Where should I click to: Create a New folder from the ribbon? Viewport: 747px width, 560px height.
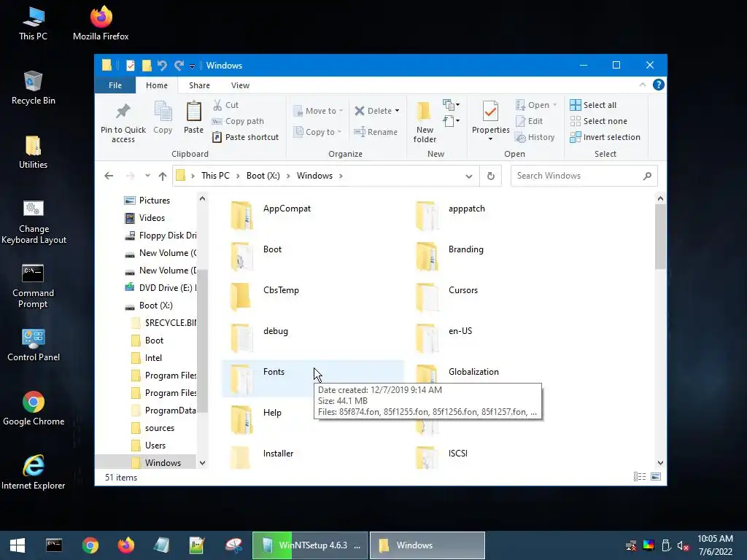[x=425, y=122]
